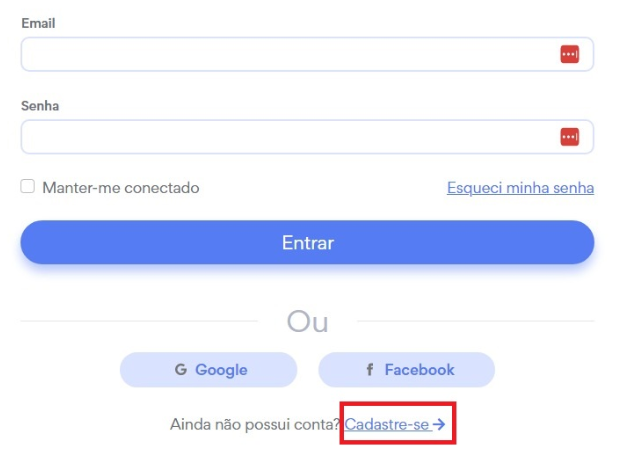Click the divider line left of Ou

coord(140,321)
